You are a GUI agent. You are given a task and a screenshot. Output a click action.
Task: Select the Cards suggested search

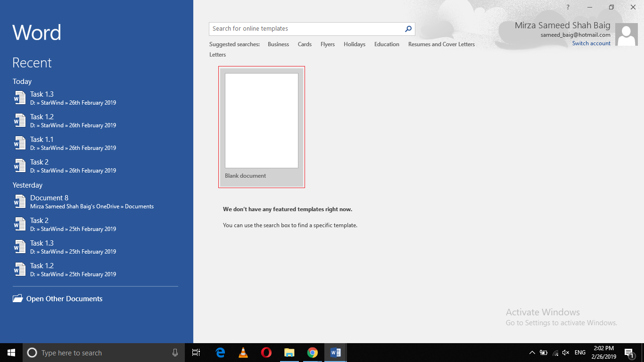pyautogui.click(x=305, y=44)
